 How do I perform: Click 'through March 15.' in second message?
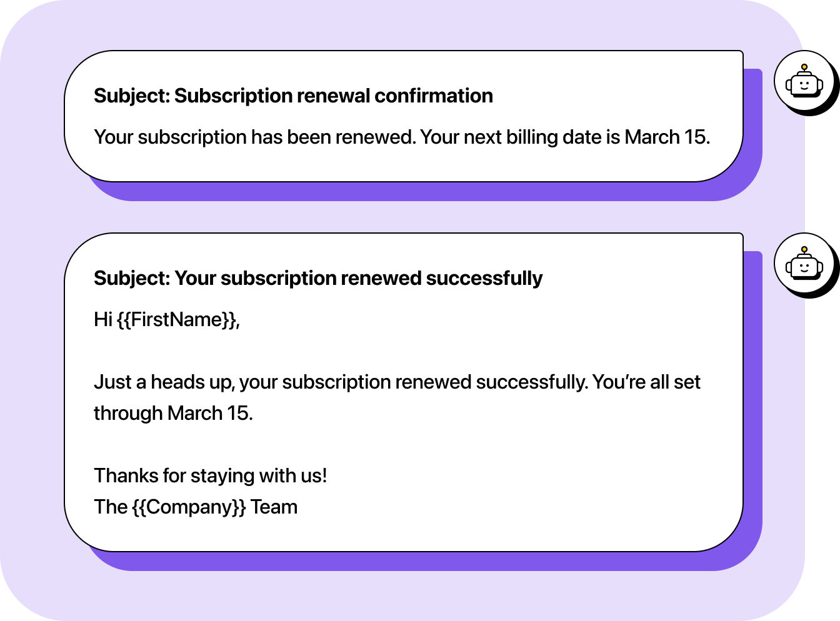(173, 413)
